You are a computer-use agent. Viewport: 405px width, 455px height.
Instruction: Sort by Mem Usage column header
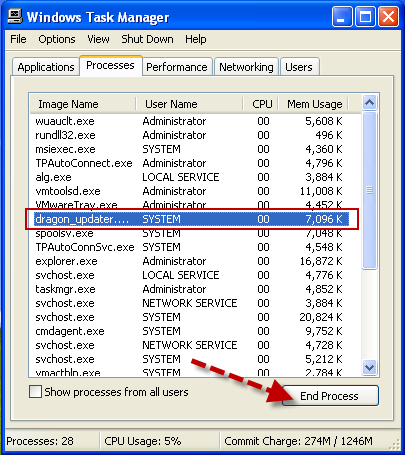click(314, 104)
